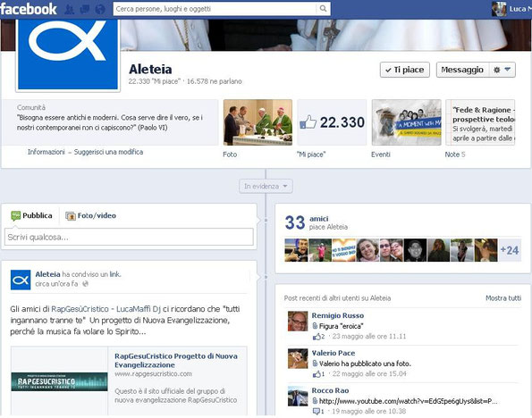Viewport: 532px width, 418px height.
Task: Open messages icon in top bar
Action: (84, 9)
